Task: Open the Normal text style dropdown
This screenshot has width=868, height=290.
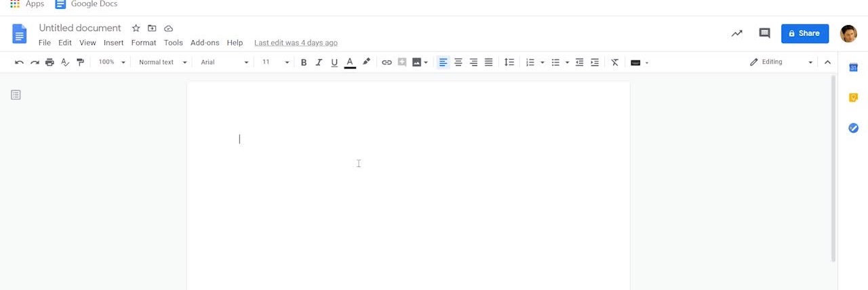Action: coord(163,62)
